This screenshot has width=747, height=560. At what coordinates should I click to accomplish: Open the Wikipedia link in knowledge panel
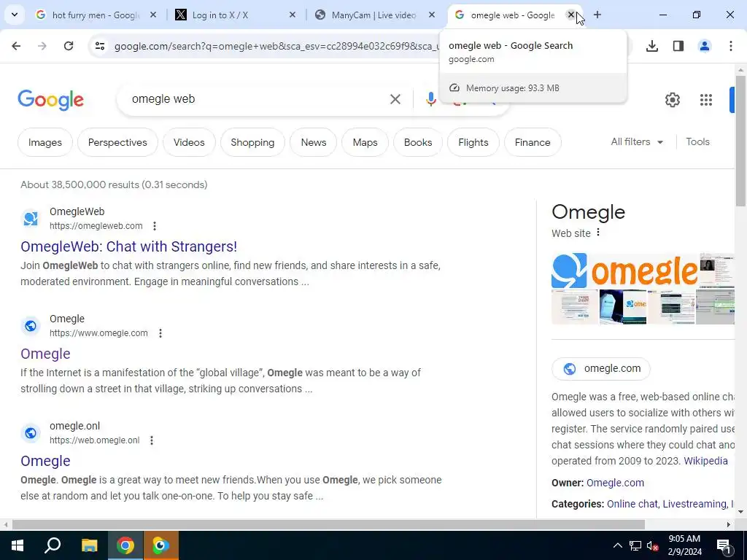click(x=705, y=461)
